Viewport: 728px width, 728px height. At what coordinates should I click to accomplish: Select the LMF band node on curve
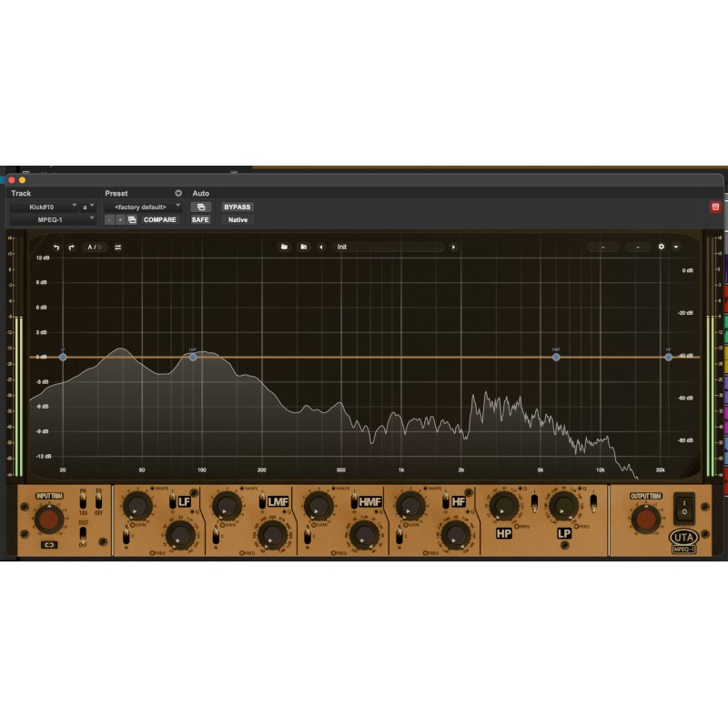click(193, 357)
